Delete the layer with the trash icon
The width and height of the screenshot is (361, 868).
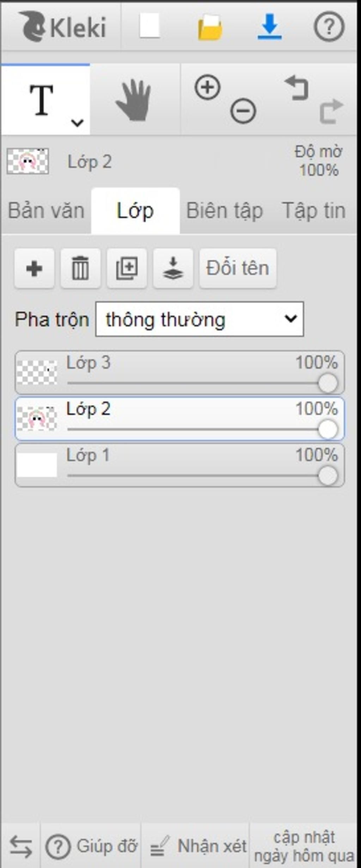(x=80, y=268)
